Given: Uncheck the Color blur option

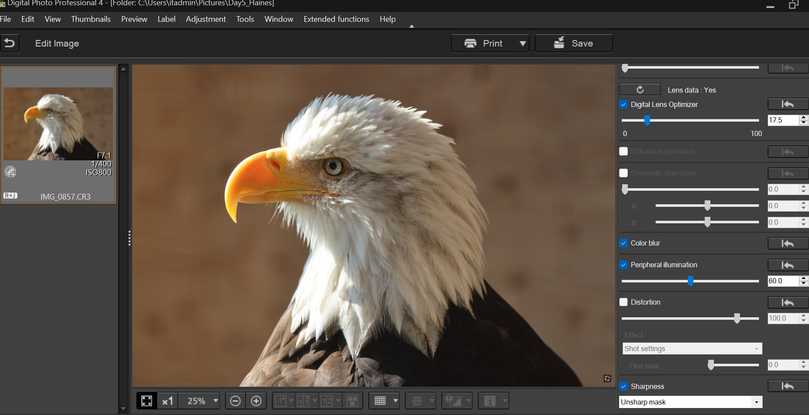Looking at the screenshot, I should tap(624, 243).
